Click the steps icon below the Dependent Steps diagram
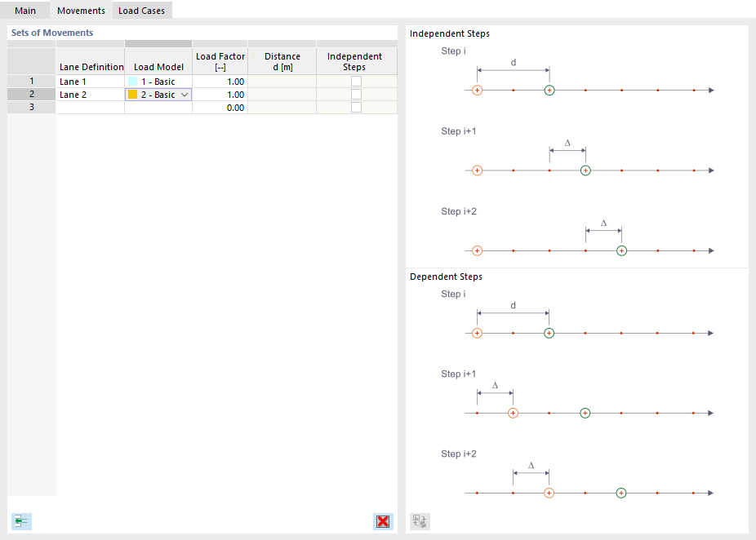Screen dimensions: 756x540 419,521
